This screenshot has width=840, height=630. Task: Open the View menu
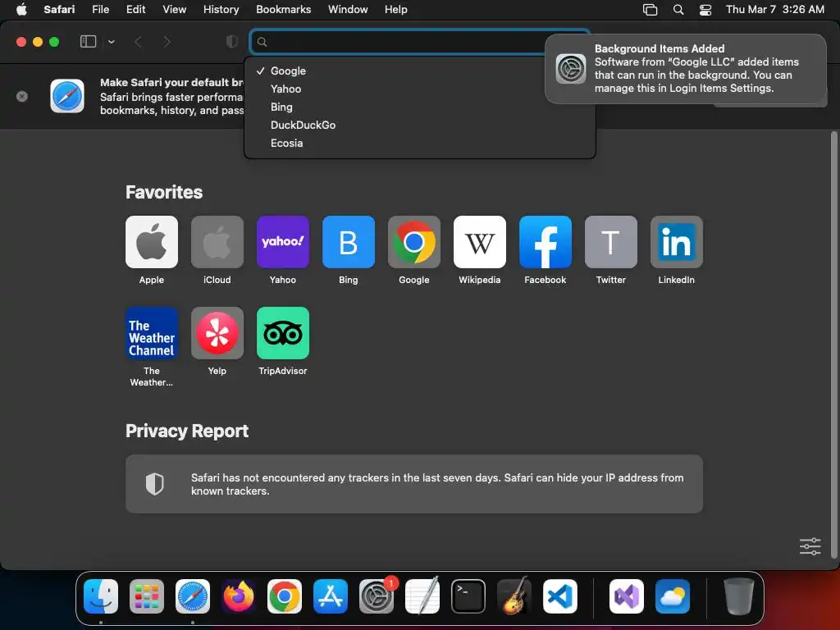point(174,9)
